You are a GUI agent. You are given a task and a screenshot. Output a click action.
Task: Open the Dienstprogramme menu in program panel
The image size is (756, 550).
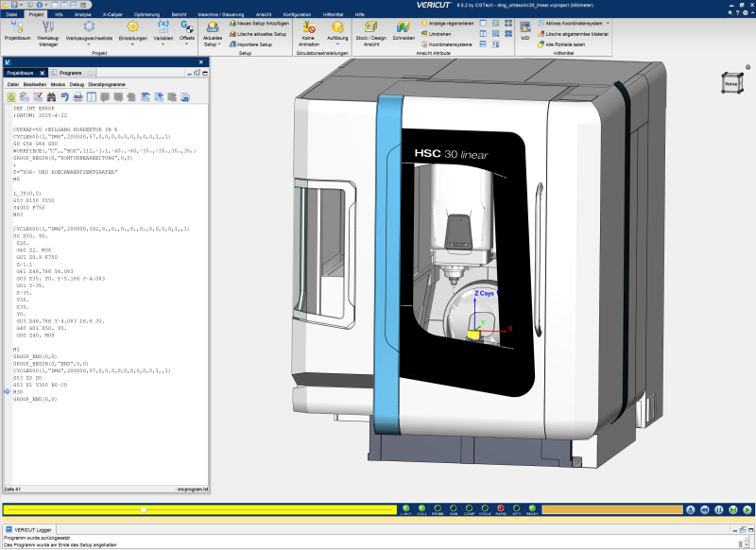click(107, 84)
